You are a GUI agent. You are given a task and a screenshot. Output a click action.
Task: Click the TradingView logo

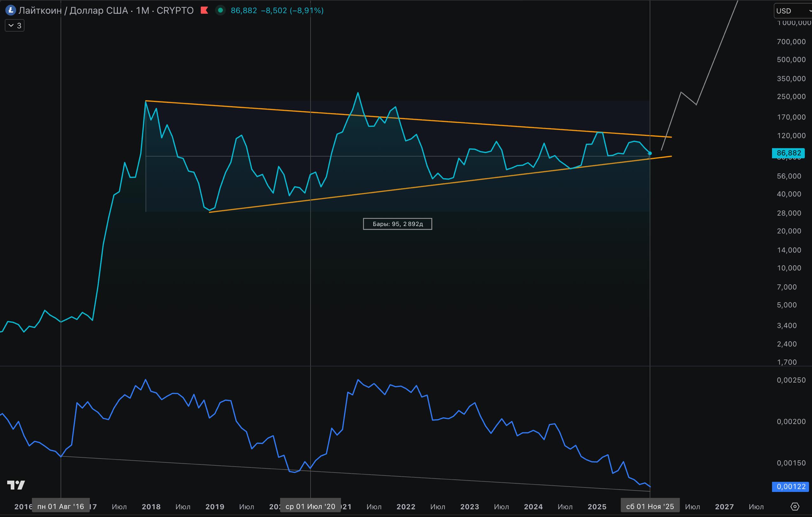click(16, 485)
